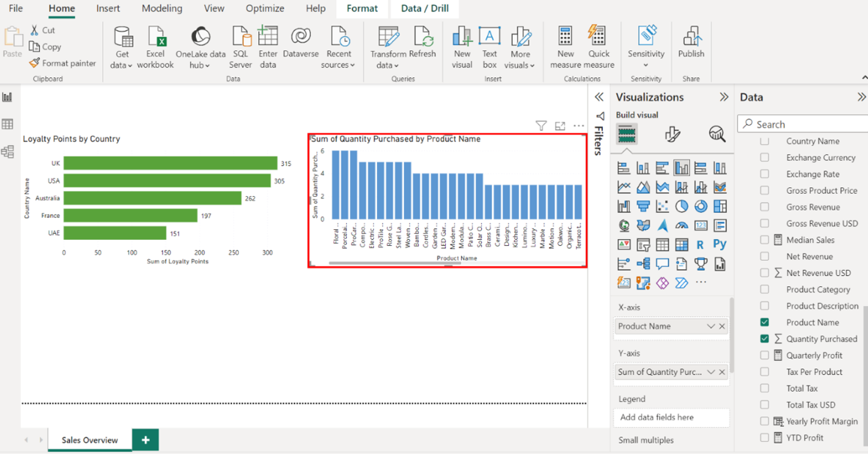Collapse the Visualizations pane

coord(724,97)
